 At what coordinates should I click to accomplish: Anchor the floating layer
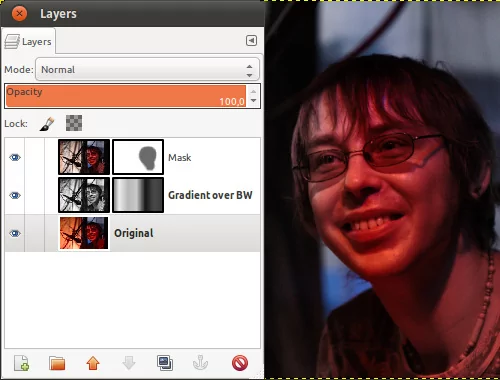(201, 363)
